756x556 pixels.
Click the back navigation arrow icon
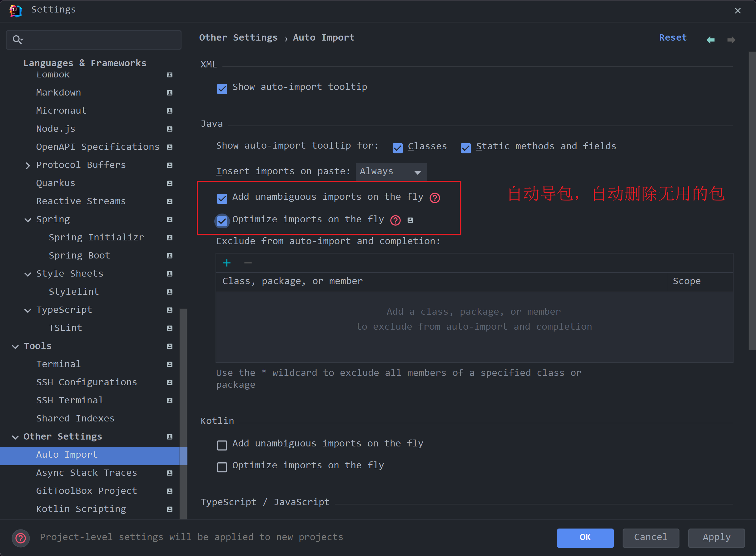[x=710, y=40]
